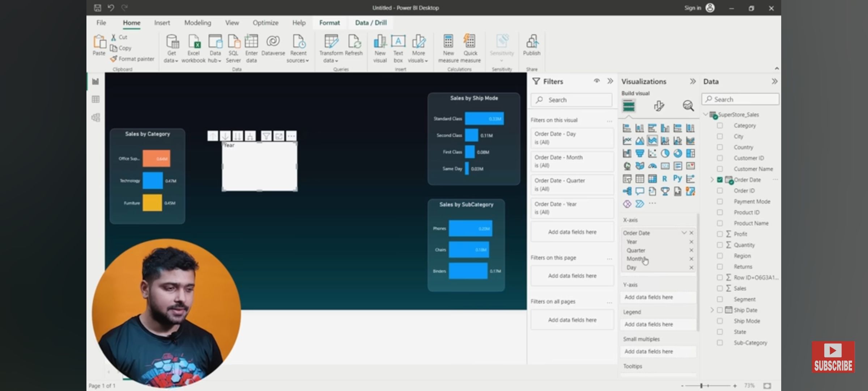Switch to the Format ribbon tab

point(329,23)
